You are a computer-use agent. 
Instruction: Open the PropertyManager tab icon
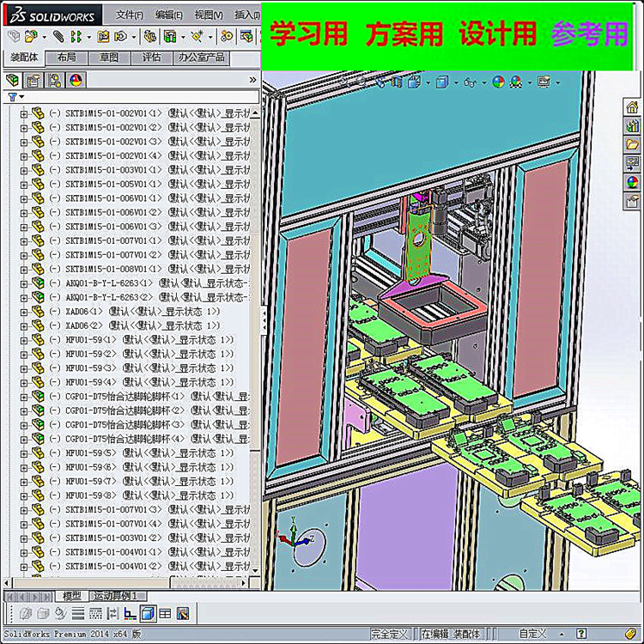[x=33, y=80]
